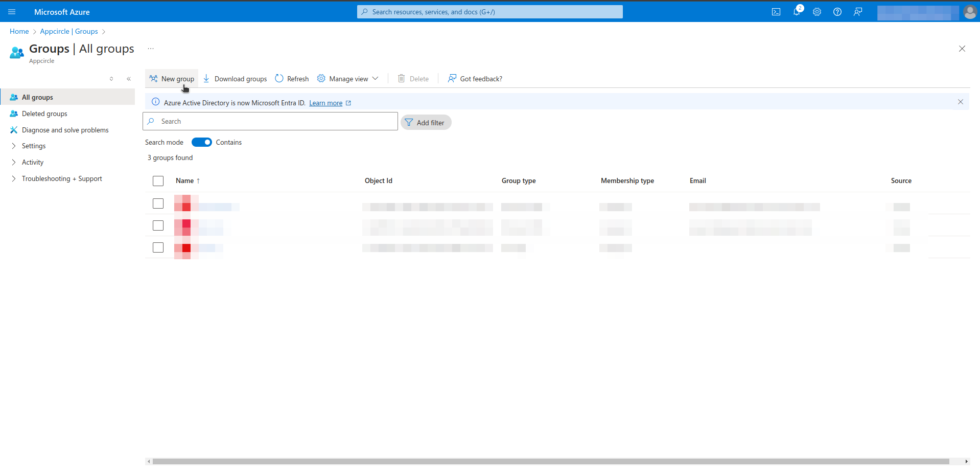Open the Help question mark icon
Viewport: 980px width, 475px height.
837,12
